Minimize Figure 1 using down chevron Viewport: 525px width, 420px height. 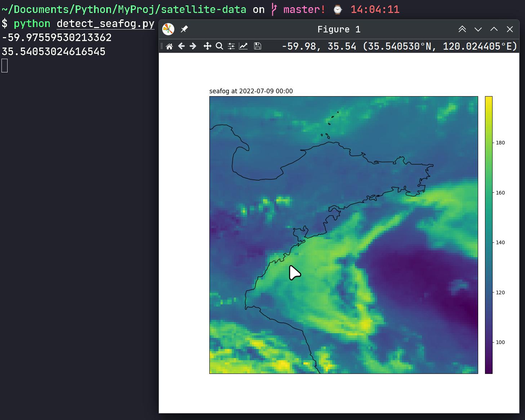478,29
